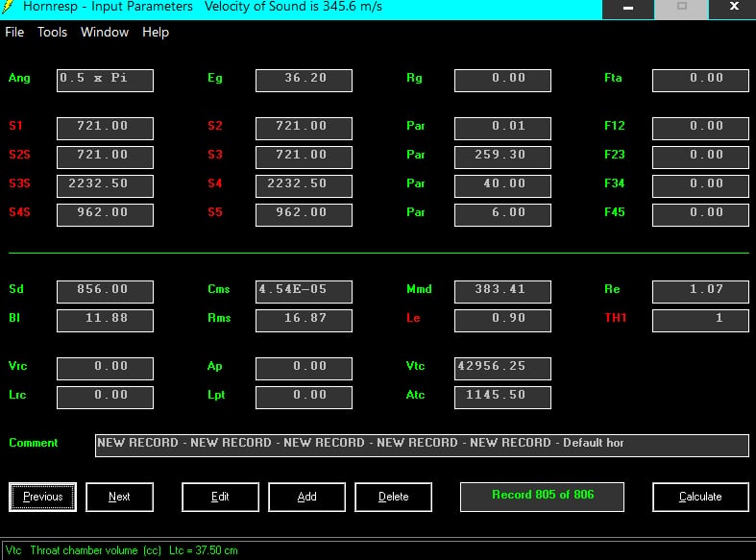Screen dimensions: 756x560
Task: Select the Rg input field
Action: click(x=502, y=81)
